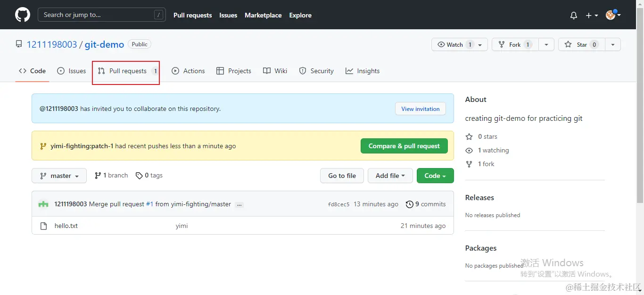
Task: Open commit hash fd8cec5
Action: (x=339, y=204)
